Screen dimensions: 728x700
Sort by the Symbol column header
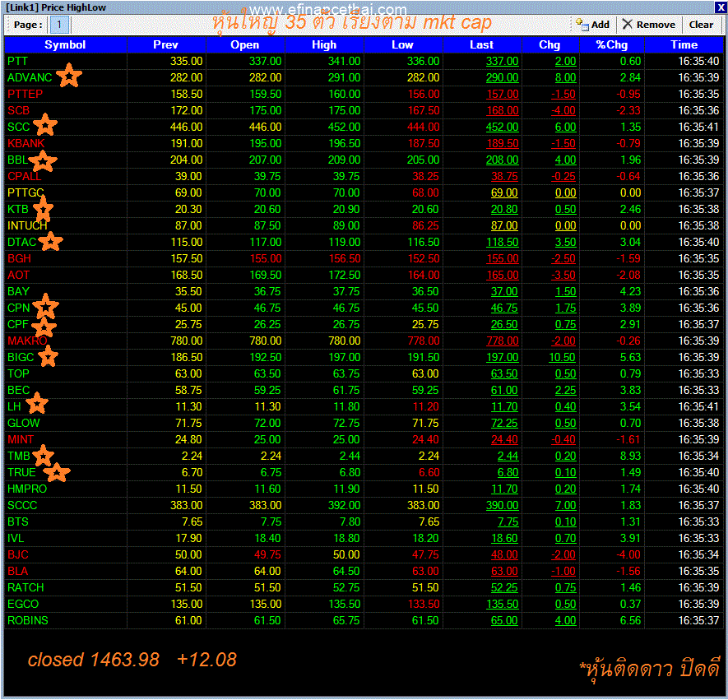(x=66, y=44)
